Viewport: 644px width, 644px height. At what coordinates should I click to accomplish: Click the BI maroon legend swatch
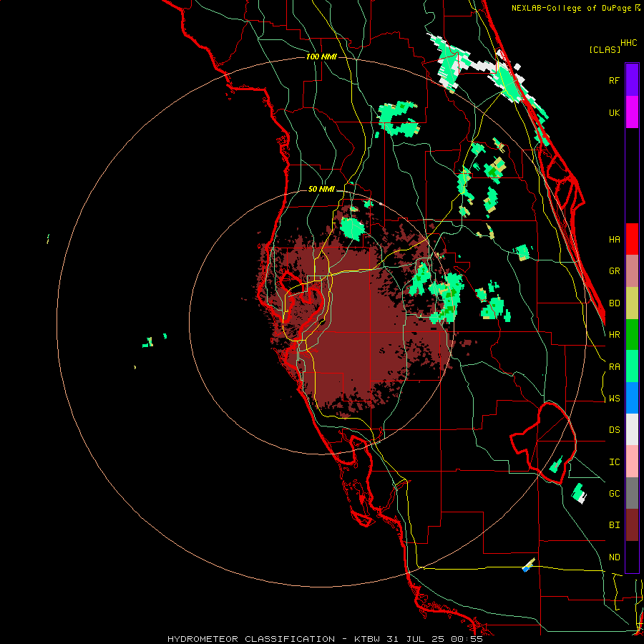coord(632,525)
